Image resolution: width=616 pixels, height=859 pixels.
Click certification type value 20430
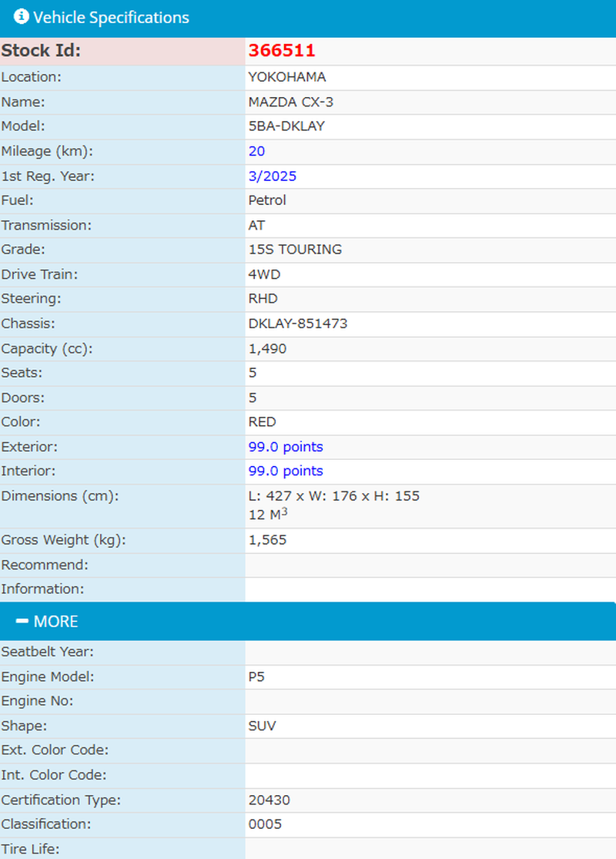(269, 800)
